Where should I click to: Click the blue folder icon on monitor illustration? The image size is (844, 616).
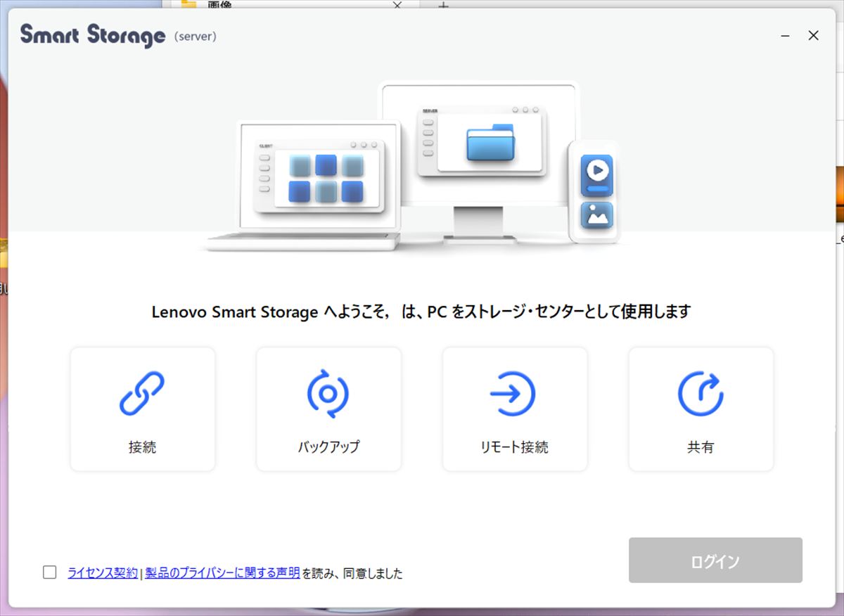click(491, 143)
